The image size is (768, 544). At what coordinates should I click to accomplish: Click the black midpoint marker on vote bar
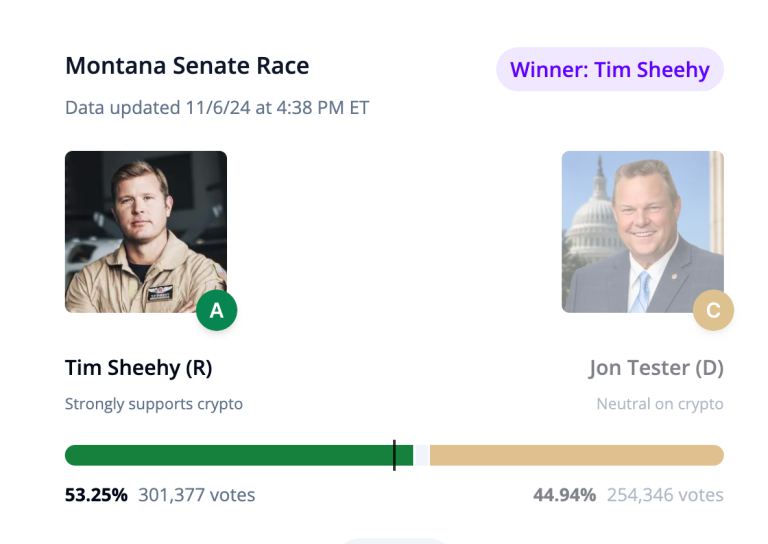394,455
